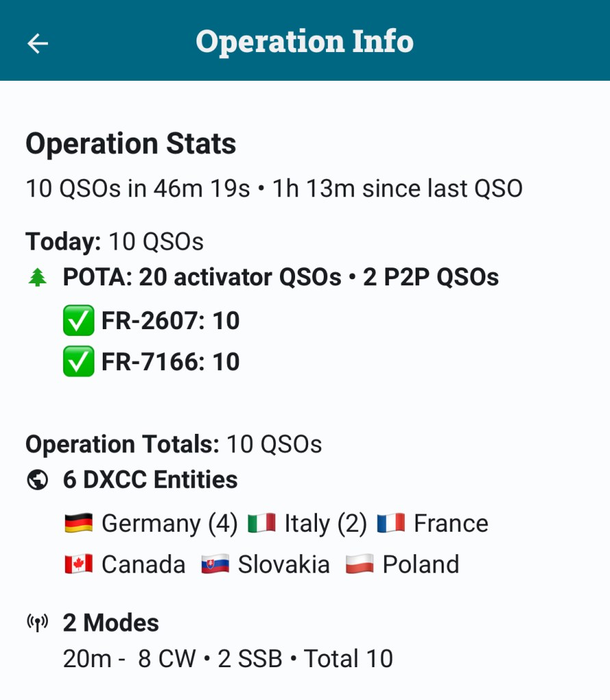Click the Germany flag icon
The width and height of the screenshot is (610, 700).
coord(78,523)
